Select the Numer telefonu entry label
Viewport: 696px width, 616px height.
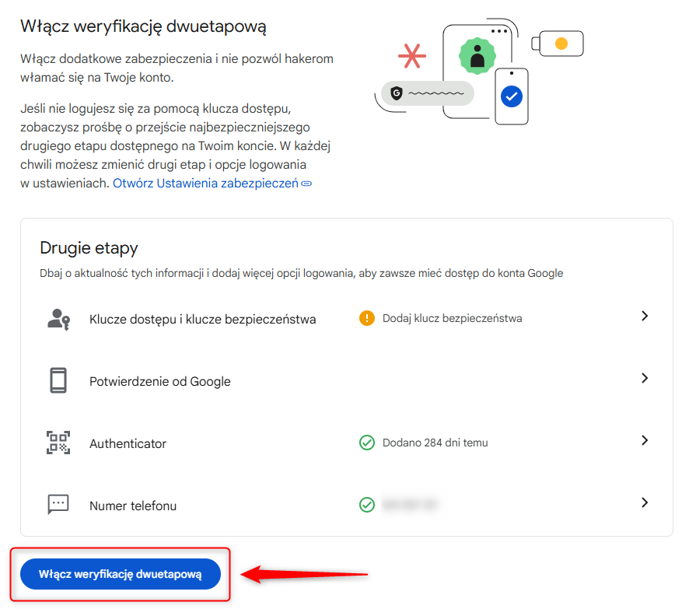click(133, 506)
